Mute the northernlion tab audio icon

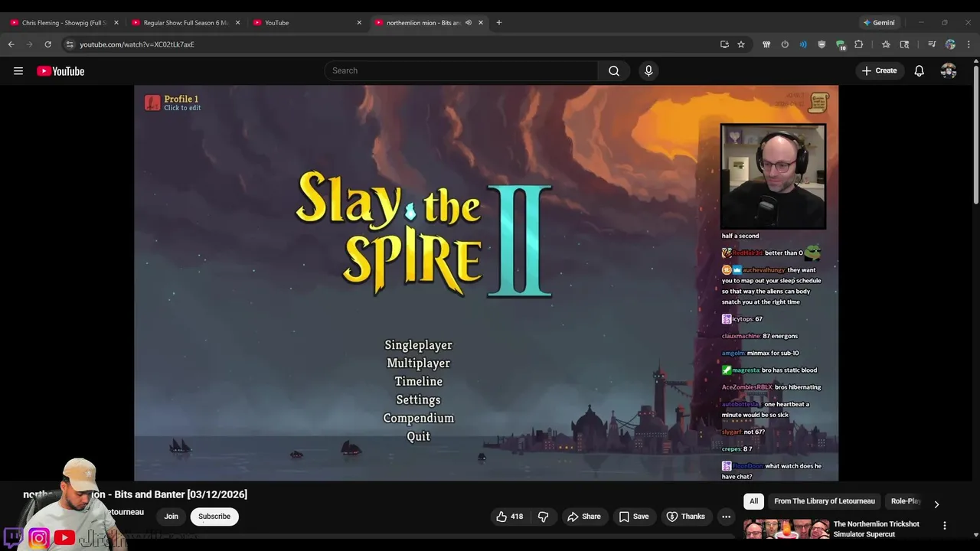click(x=469, y=23)
